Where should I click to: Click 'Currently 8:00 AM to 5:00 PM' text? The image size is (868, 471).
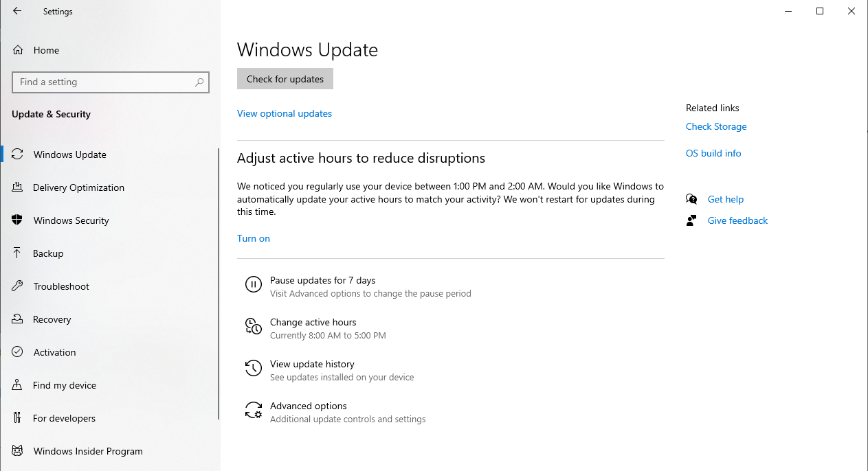(328, 336)
